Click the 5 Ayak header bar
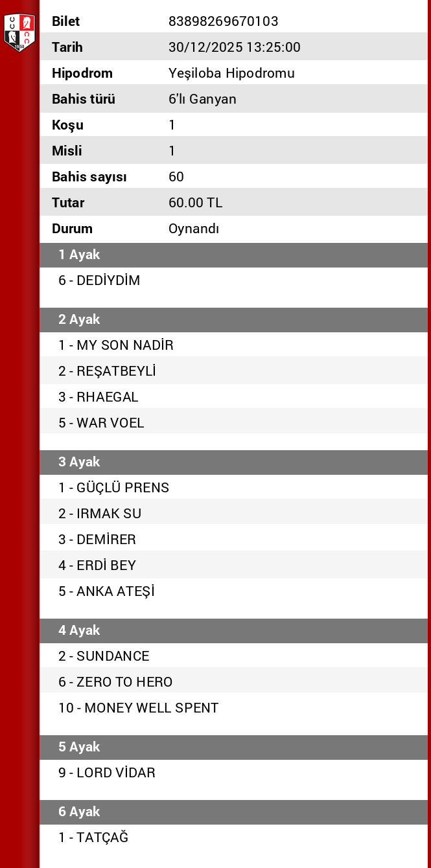The width and height of the screenshot is (431, 868). point(233,747)
